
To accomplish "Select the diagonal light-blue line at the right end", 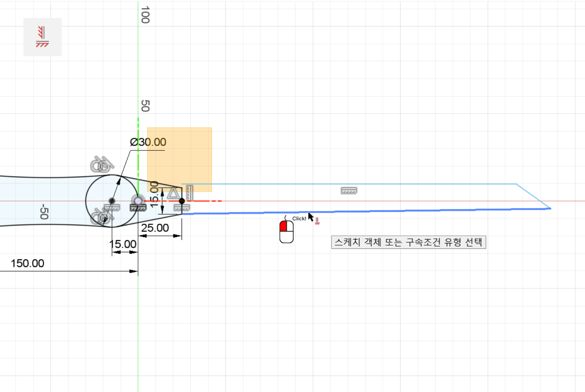I will [534, 196].
